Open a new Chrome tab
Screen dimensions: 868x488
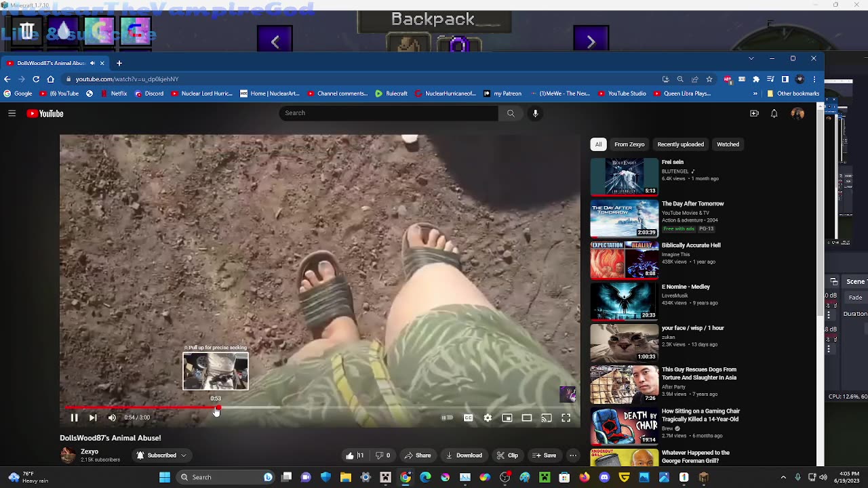pos(119,63)
